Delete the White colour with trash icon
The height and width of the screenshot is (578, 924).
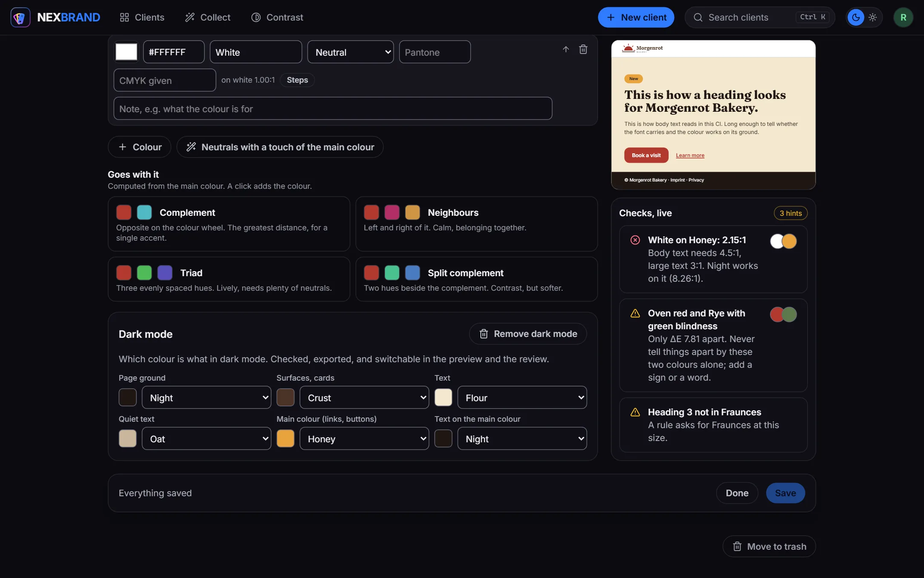pyautogui.click(x=583, y=49)
